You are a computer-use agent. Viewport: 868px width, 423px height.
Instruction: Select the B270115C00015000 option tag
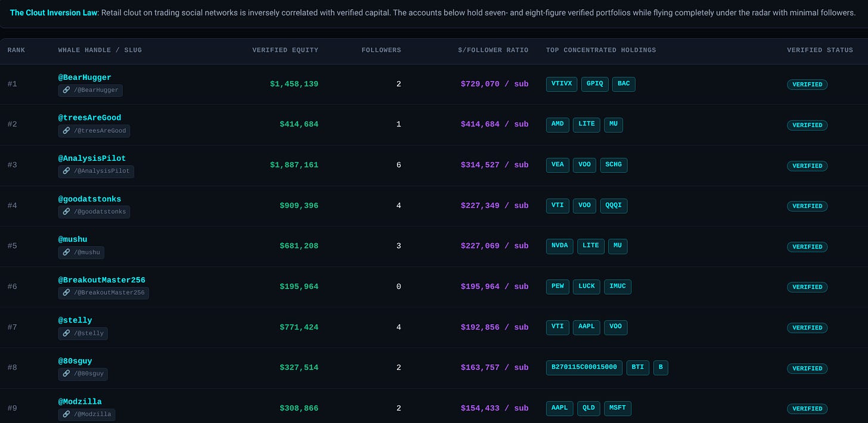pyautogui.click(x=584, y=368)
